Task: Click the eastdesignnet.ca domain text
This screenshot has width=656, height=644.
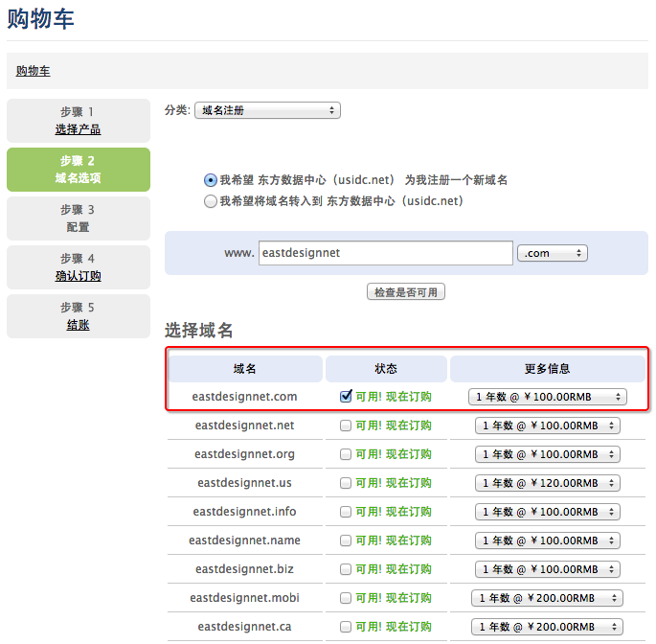Action: [x=245, y=627]
